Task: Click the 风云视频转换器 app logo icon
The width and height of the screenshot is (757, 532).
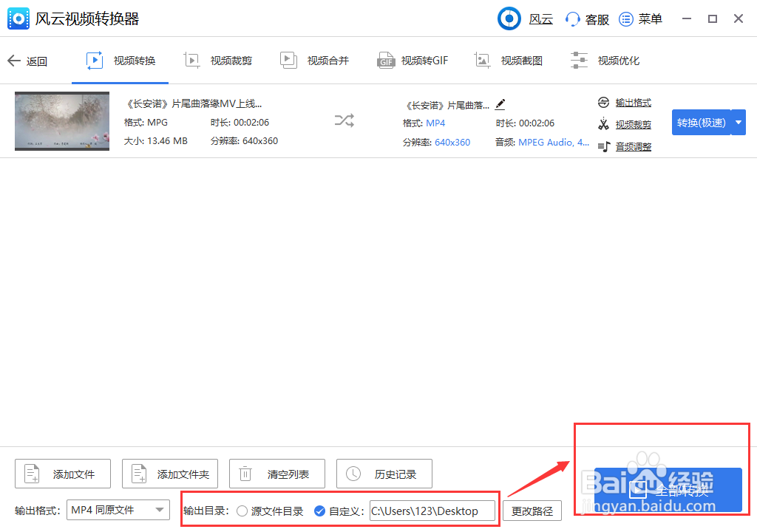Action: (x=18, y=18)
